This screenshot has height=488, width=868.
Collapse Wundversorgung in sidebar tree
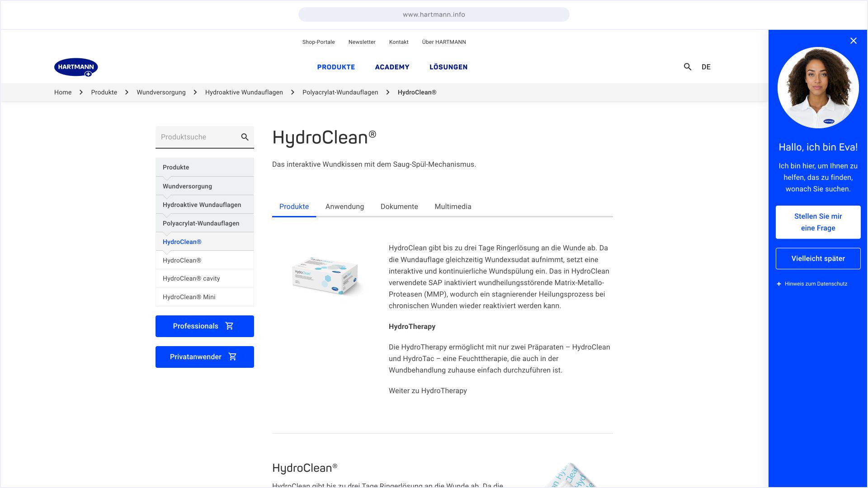click(187, 186)
